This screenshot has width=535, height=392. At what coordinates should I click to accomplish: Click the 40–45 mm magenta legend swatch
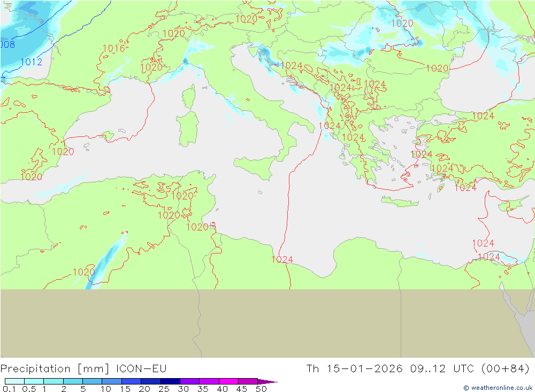click(x=228, y=381)
